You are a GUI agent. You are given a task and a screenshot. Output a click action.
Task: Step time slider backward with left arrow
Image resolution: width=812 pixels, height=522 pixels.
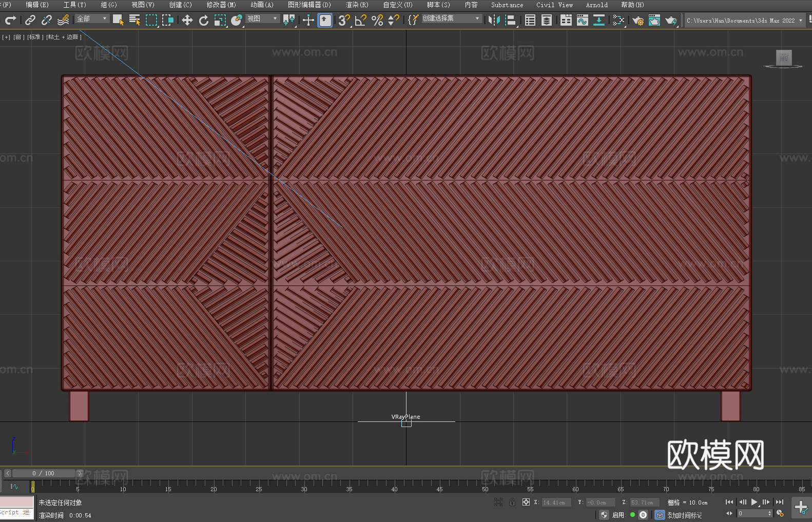(x=7, y=473)
